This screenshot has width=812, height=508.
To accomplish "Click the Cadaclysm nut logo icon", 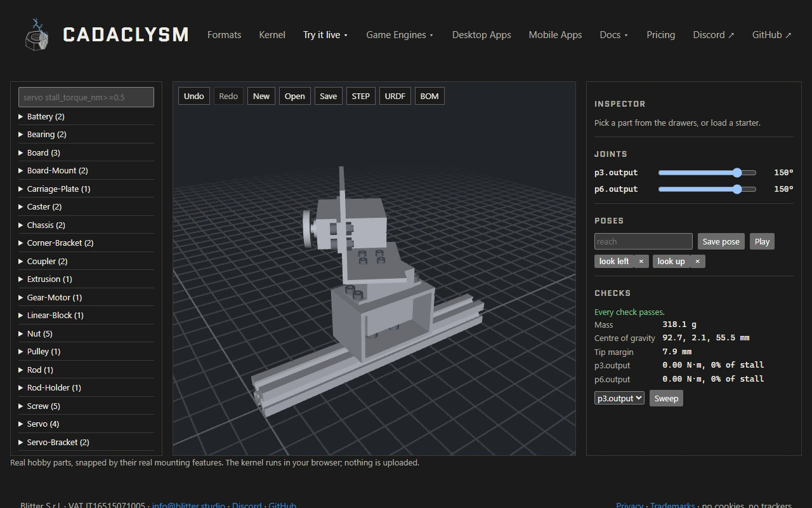I will coord(36,34).
